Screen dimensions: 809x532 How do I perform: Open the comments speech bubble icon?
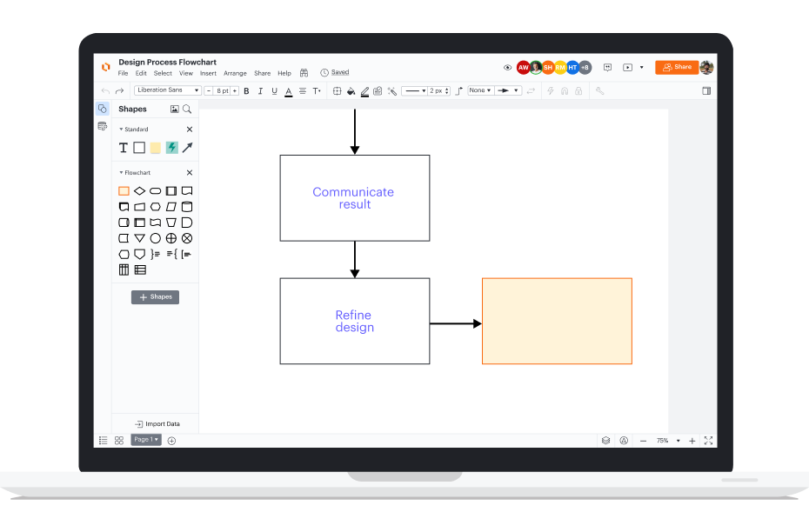point(607,67)
